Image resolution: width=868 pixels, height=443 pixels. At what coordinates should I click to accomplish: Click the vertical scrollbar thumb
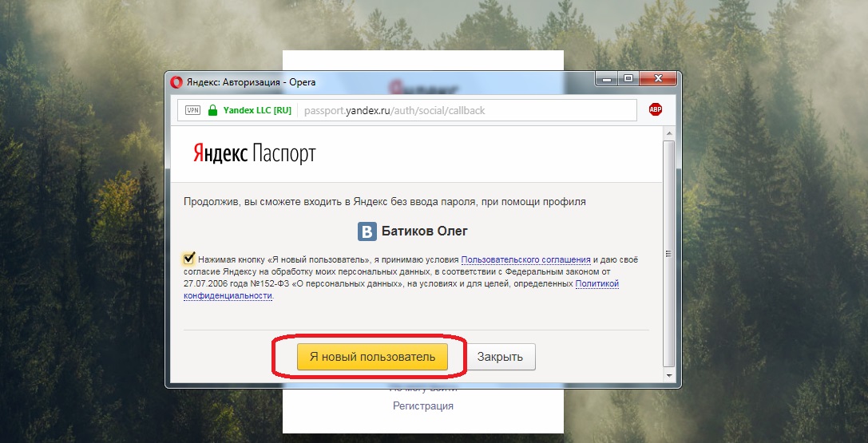pos(668,253)
